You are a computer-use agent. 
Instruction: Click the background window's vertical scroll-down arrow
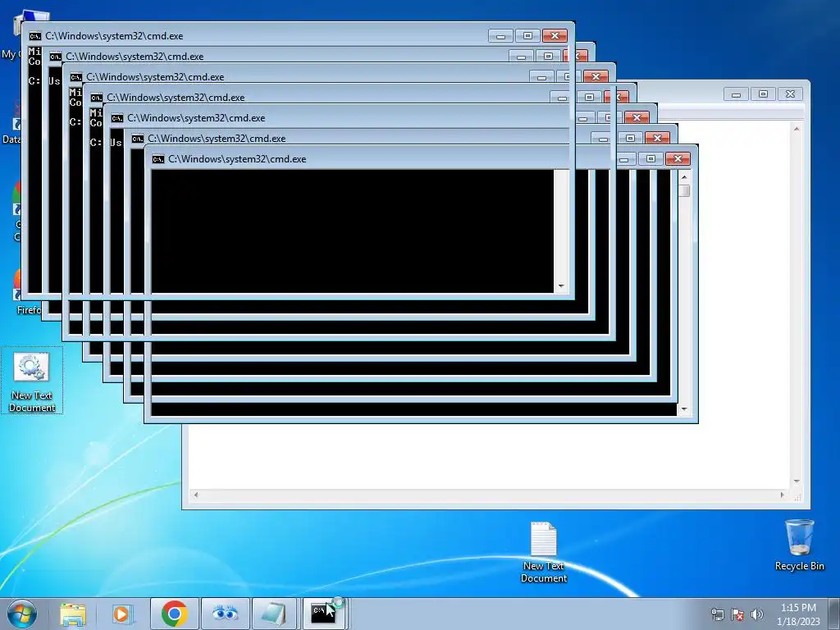pos(797,481)
